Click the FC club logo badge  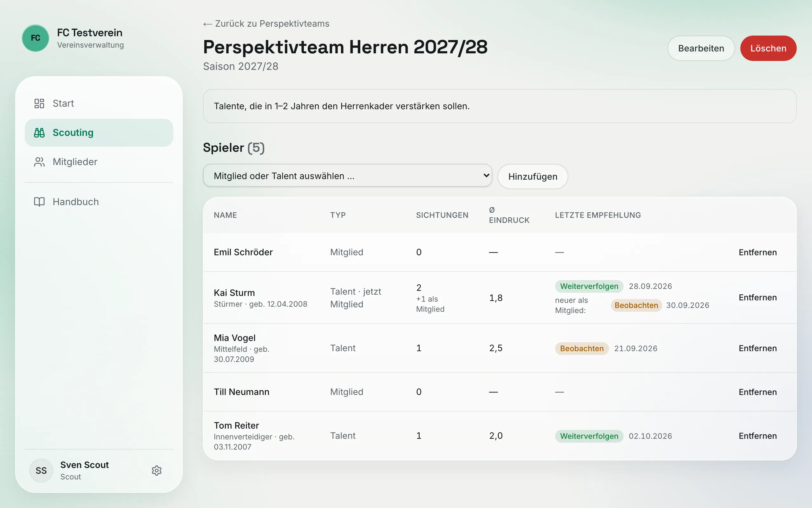pyautogui.click(x=36, y=38)
